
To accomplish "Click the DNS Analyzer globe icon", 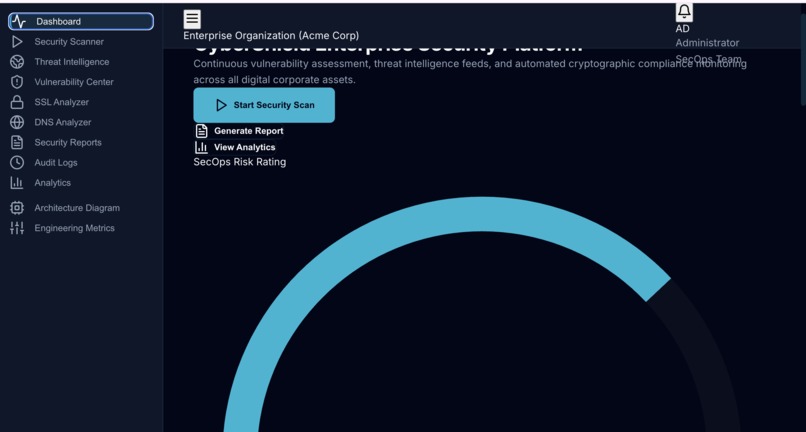I will [x=17, y=122].
